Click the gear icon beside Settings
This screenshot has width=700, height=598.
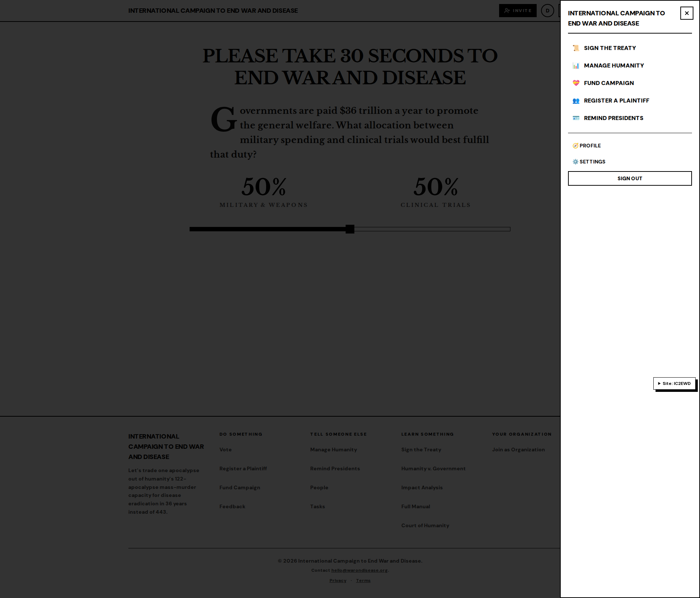click(x=575, y=162)
